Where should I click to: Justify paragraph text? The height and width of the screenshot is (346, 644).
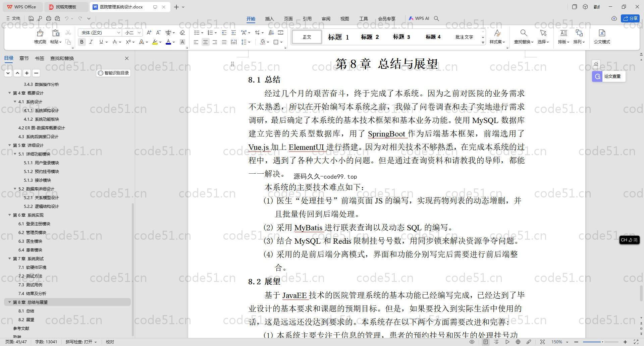coord(224,42)
